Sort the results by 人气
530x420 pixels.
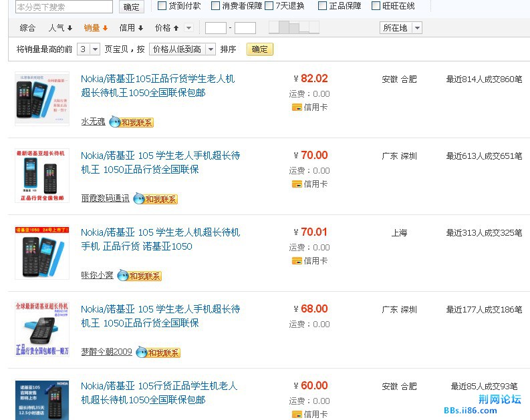click(60, 28)
